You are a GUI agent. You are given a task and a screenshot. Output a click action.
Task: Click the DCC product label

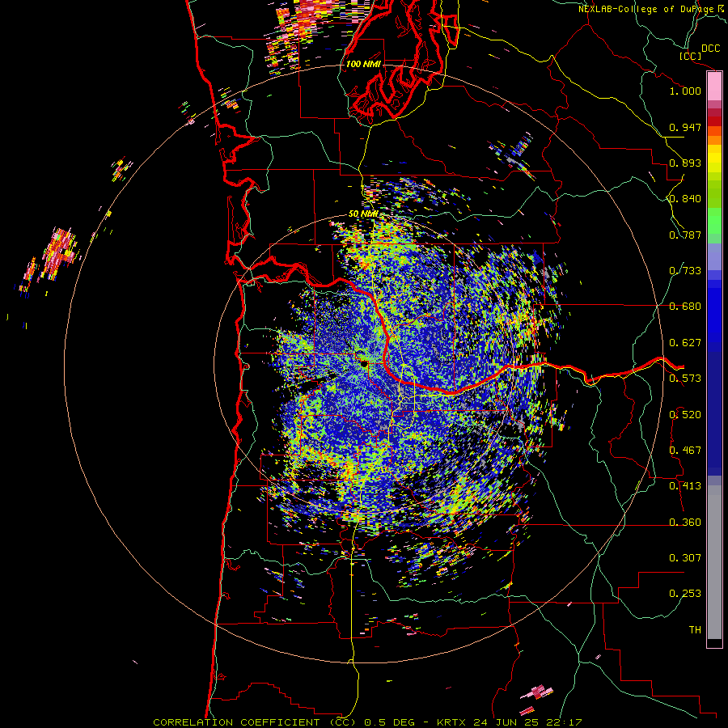710,49
